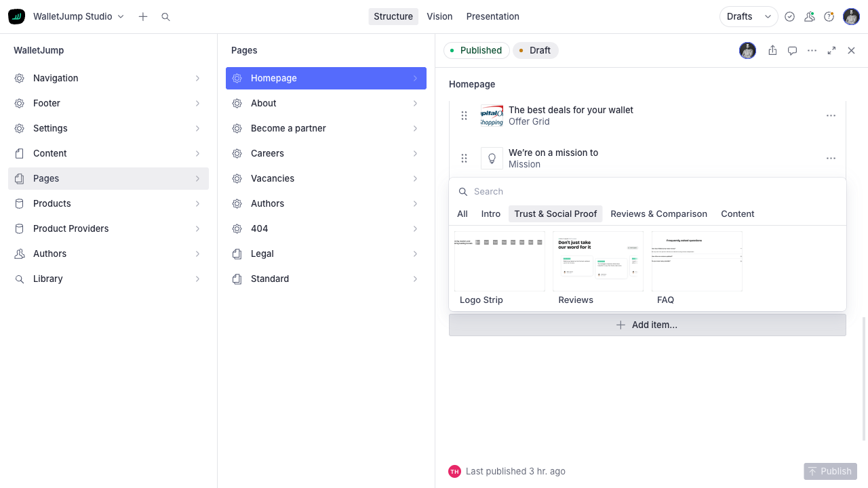868x488 pixels.
Task: Click the presence users icon in top bar
Action: (809, 16)
